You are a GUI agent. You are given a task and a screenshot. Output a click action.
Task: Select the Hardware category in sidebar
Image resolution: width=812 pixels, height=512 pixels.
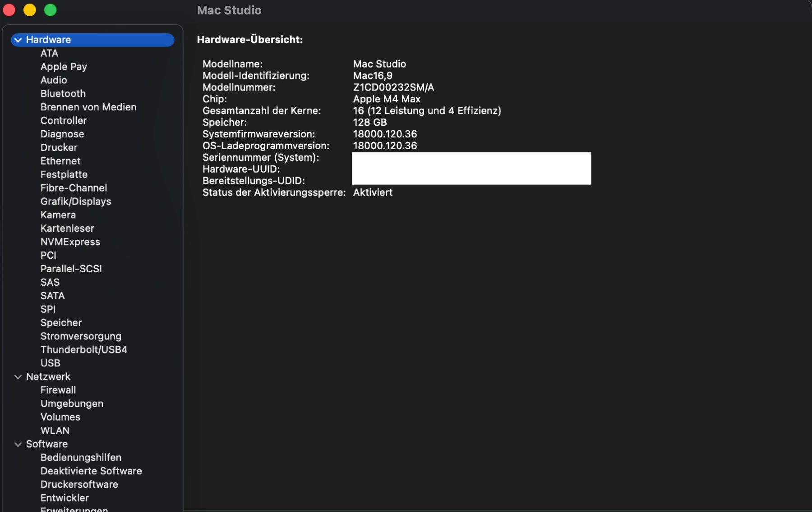point(92,40)
